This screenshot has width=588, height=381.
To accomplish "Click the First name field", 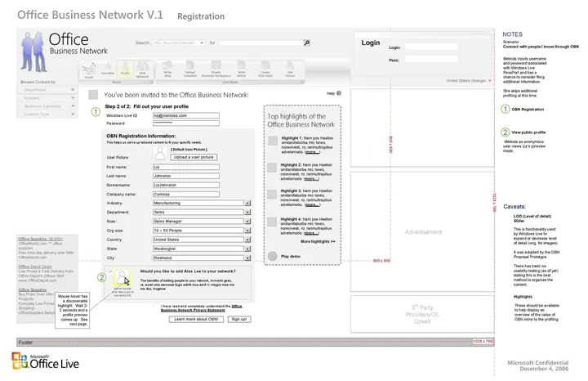I will [186, 167].
